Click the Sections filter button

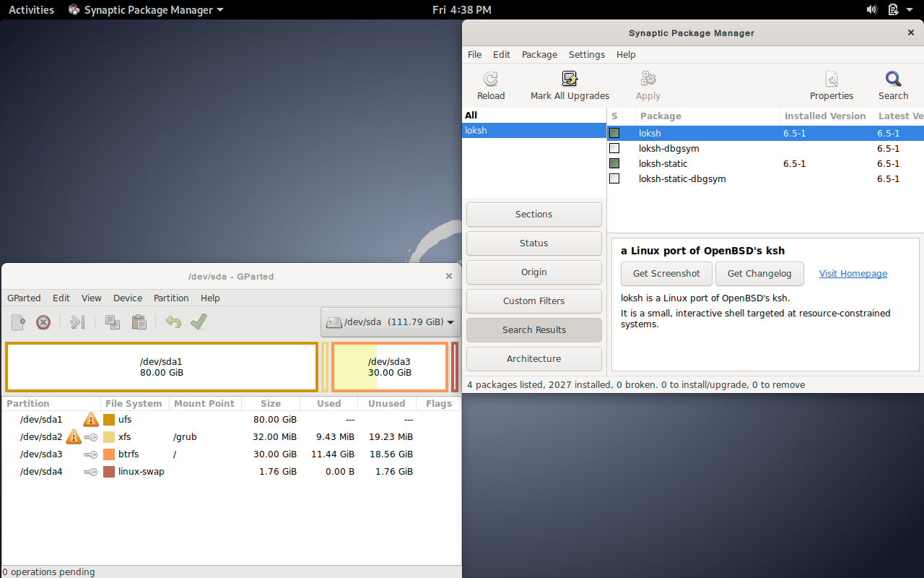click(534, 214)
